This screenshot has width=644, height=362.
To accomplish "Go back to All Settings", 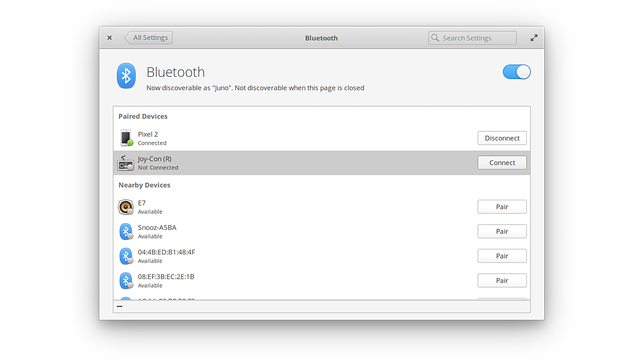I will tap(149, 38).
